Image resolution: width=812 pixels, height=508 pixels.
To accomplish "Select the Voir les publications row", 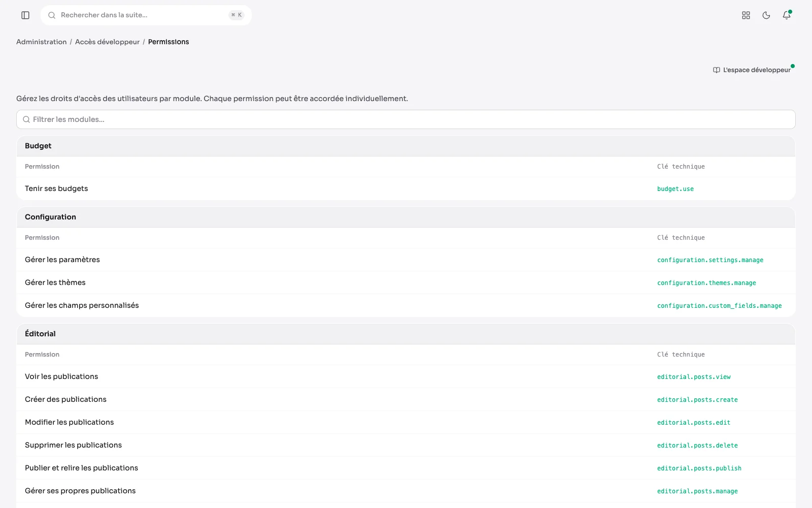I will [406, 376].
